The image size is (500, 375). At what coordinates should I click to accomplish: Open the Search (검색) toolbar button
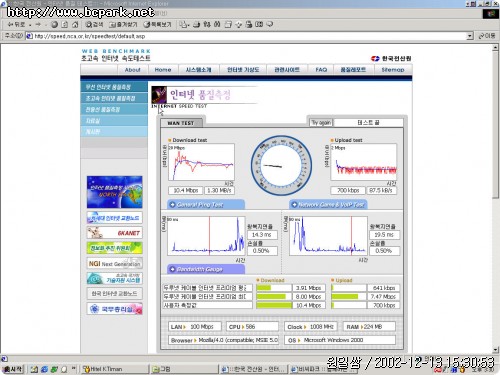click(94, 24)
